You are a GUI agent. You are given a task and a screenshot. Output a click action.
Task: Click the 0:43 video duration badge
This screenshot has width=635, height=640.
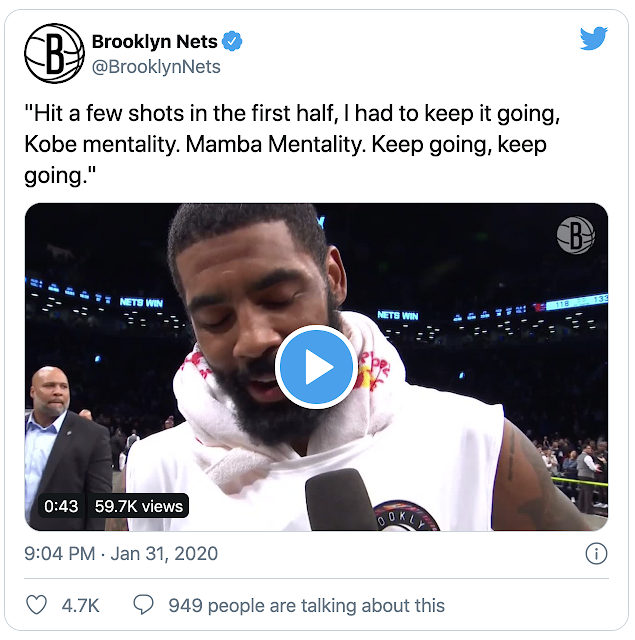point(61,506)
